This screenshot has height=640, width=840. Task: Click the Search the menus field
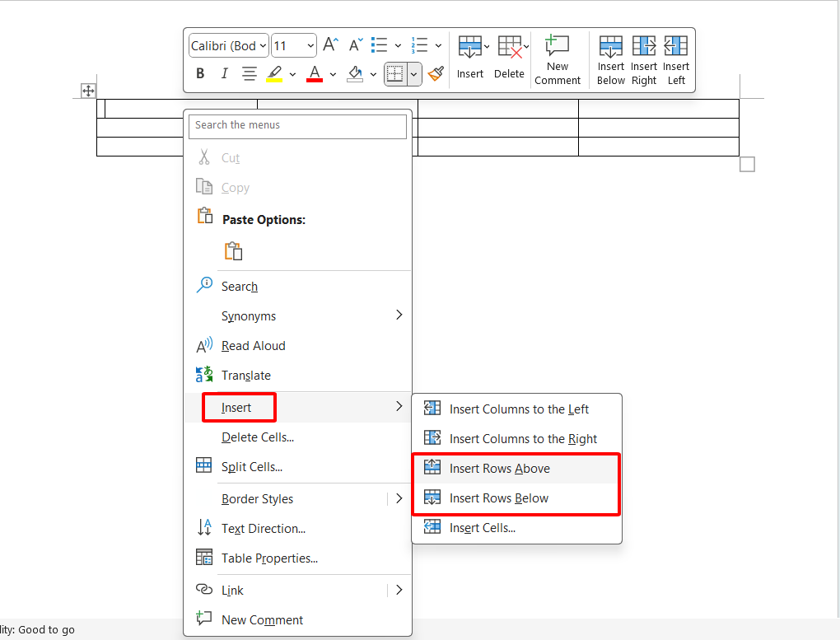click(x=297, y=126)
